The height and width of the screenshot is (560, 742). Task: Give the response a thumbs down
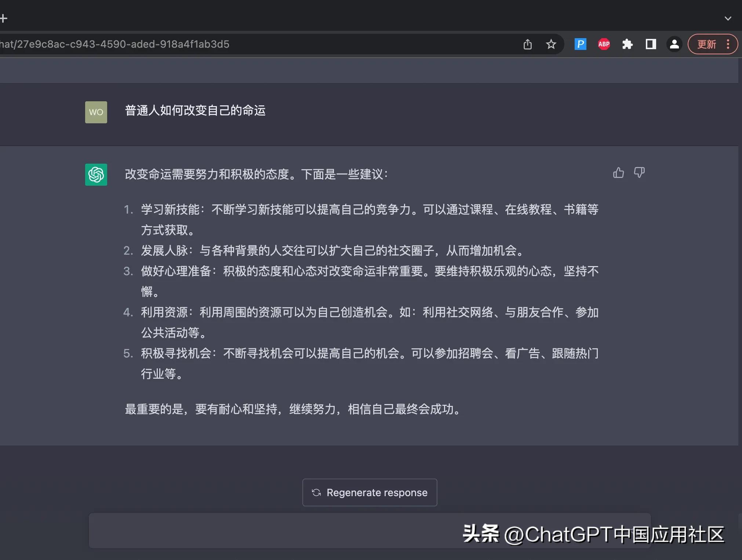639,173
